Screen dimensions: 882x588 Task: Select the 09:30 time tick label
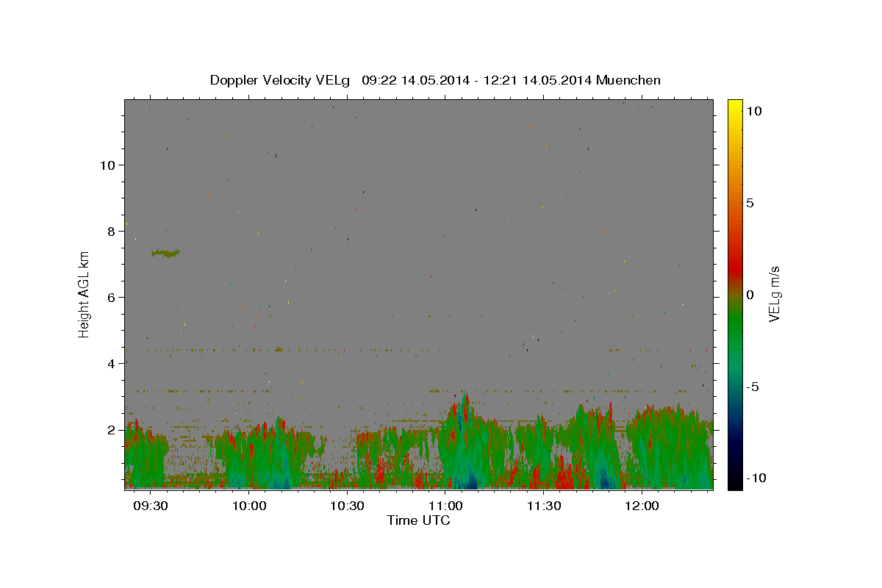[x=151, y=506]
